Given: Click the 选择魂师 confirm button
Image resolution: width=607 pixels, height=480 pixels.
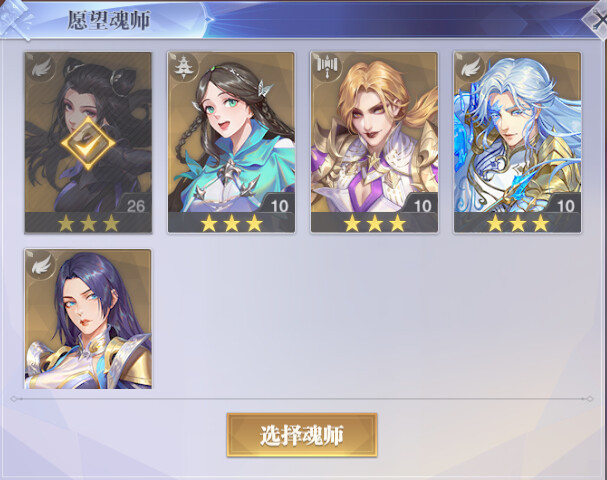Looking at the screenshot, I should click(x=302, y=435).
